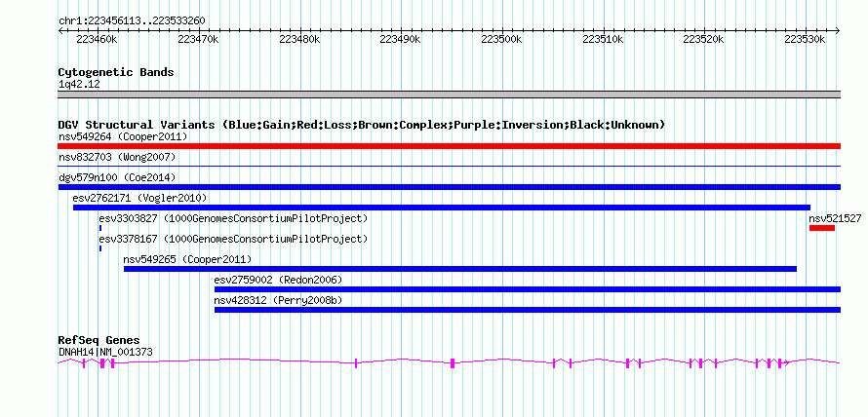Click the small red nsv521527 loss bar
Image resolution: width=868 pixels, height=417 pixels.
tap(822, 228)
